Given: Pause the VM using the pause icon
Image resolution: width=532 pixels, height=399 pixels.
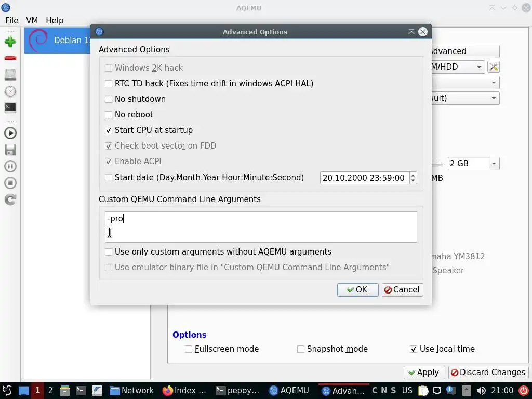Looking at the screenshot, I should click(x=10, y=166).
